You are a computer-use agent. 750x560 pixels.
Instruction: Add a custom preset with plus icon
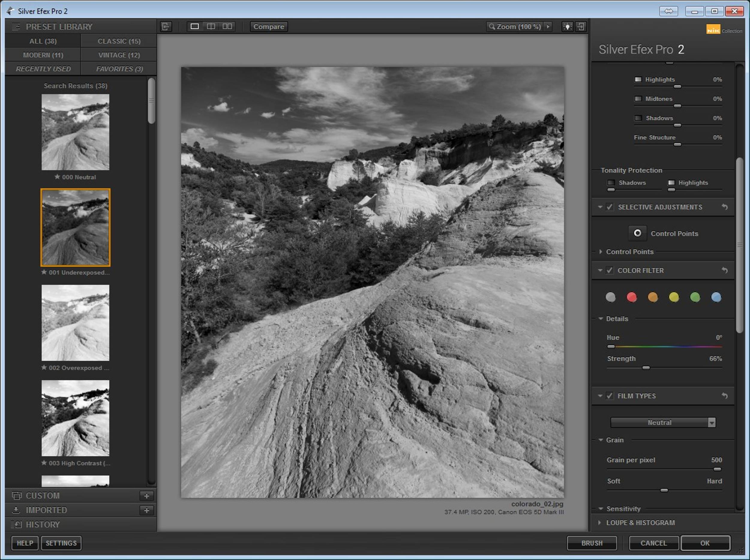point(146,496)
